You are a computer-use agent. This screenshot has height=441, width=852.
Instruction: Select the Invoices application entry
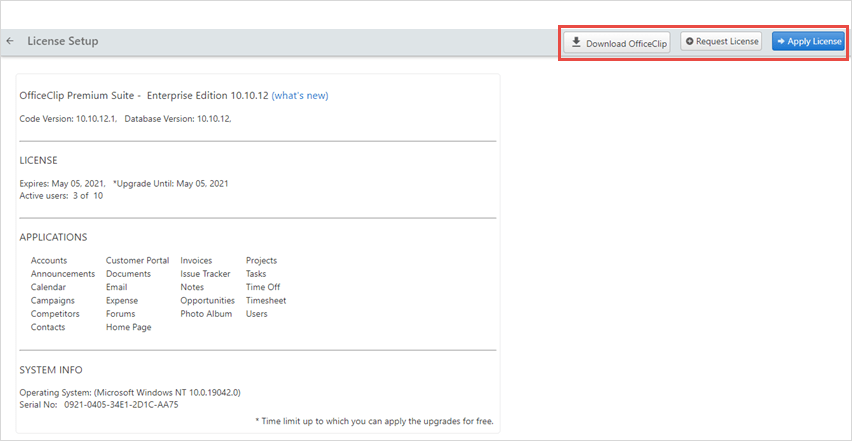point(196,261)
